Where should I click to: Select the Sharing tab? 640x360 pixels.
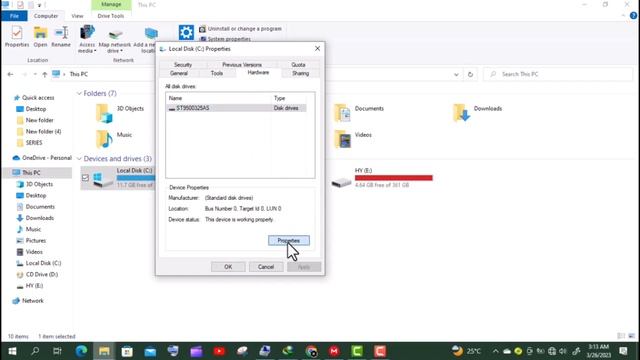300,73
